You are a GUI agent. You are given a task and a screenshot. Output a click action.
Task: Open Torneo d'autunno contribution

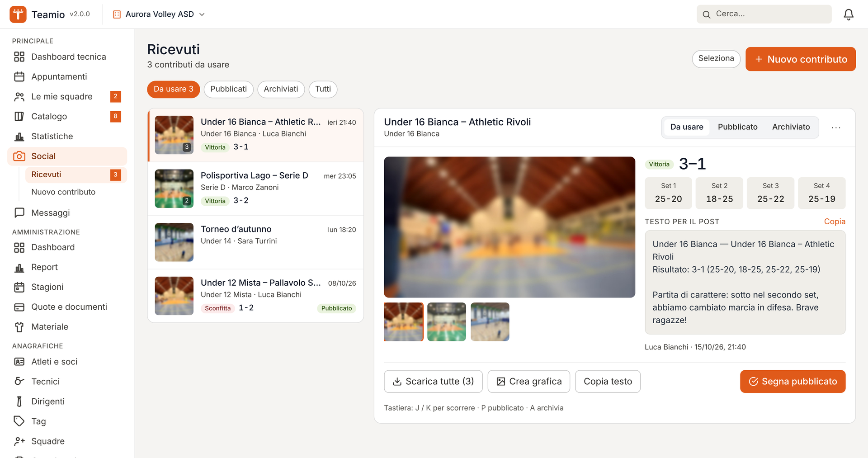pos(256,242)
